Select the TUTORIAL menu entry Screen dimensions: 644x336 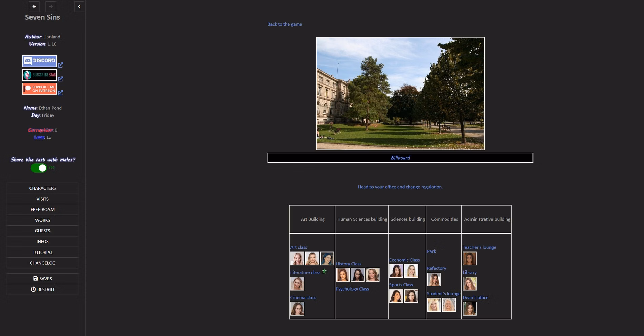point(42,252)
